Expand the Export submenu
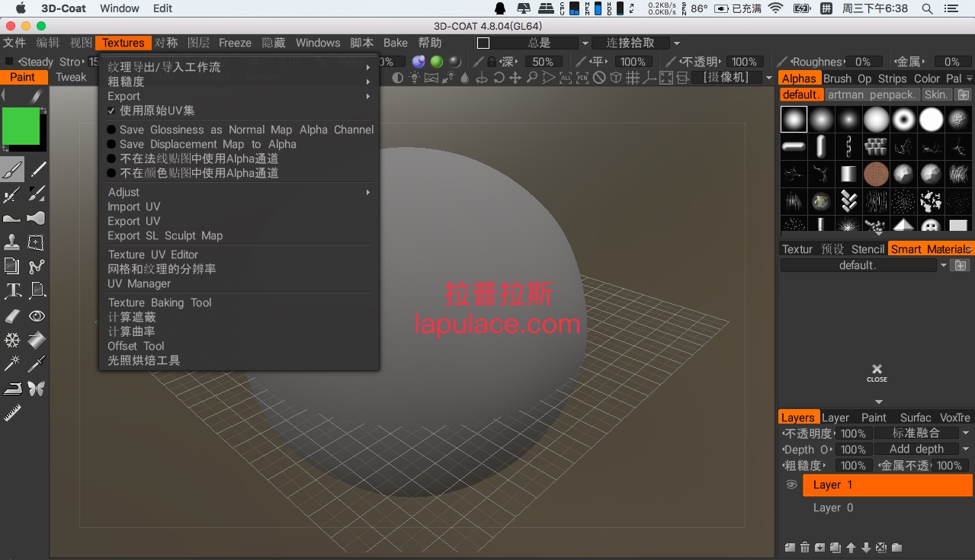This screenshot has height=560, width=975. pos(239,96)
